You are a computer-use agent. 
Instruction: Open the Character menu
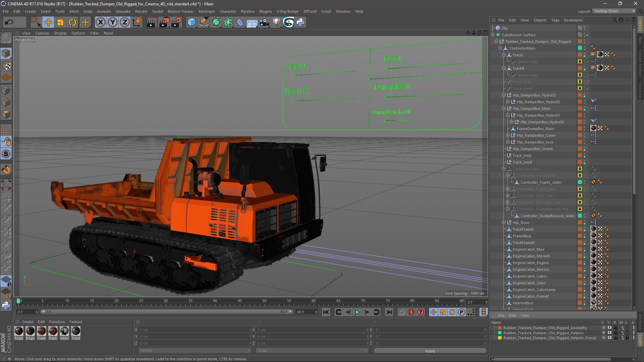pyautogui.click(x=228, y=11)
